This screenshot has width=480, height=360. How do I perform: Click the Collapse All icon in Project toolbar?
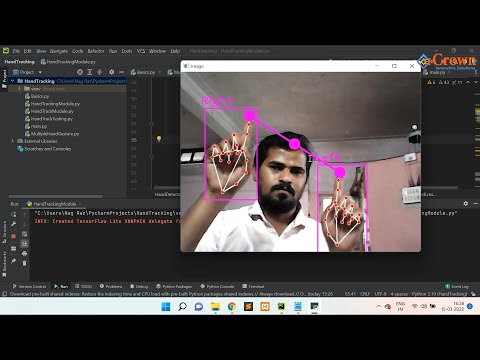tap(99, 72)
